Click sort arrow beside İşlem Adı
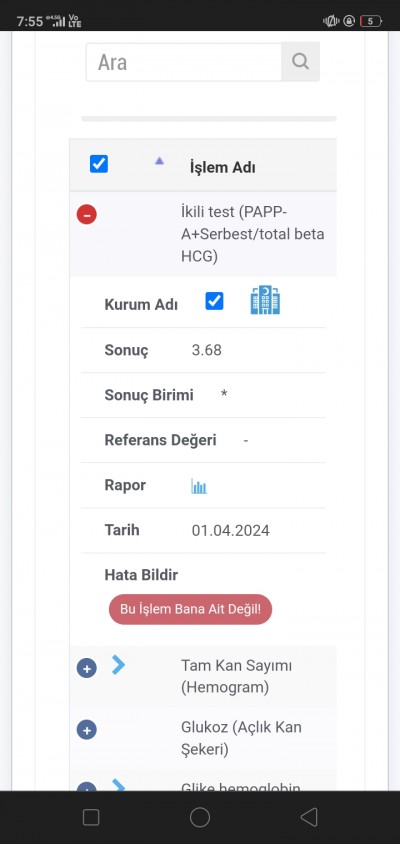 coord(159,161)
